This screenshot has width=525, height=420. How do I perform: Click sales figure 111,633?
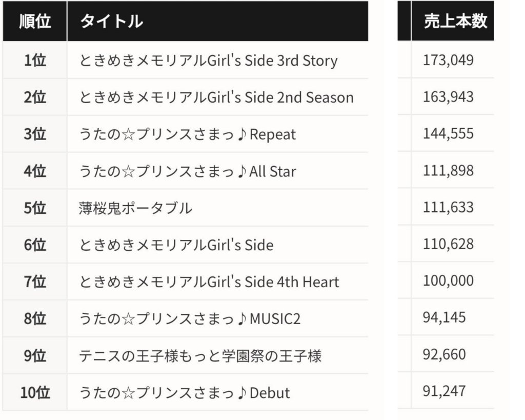pyautogui.click(x=448, y=207)
